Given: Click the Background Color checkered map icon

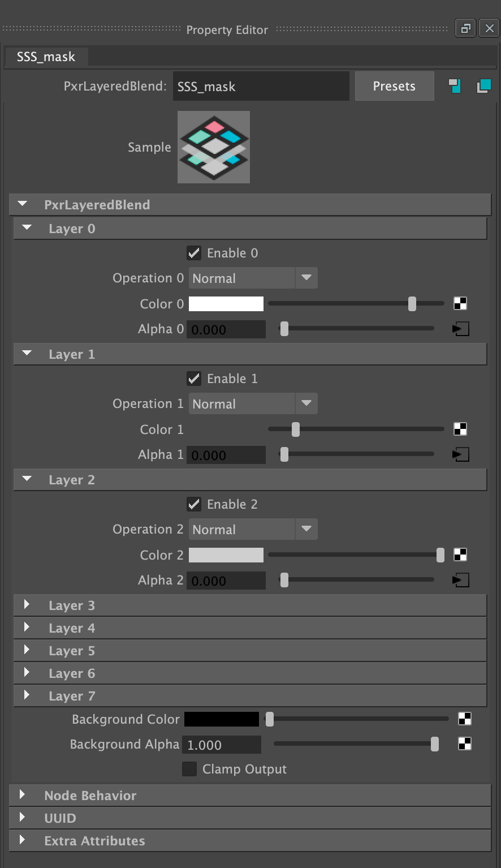Looking at the screenshot, I should click(x=465, y=719).
